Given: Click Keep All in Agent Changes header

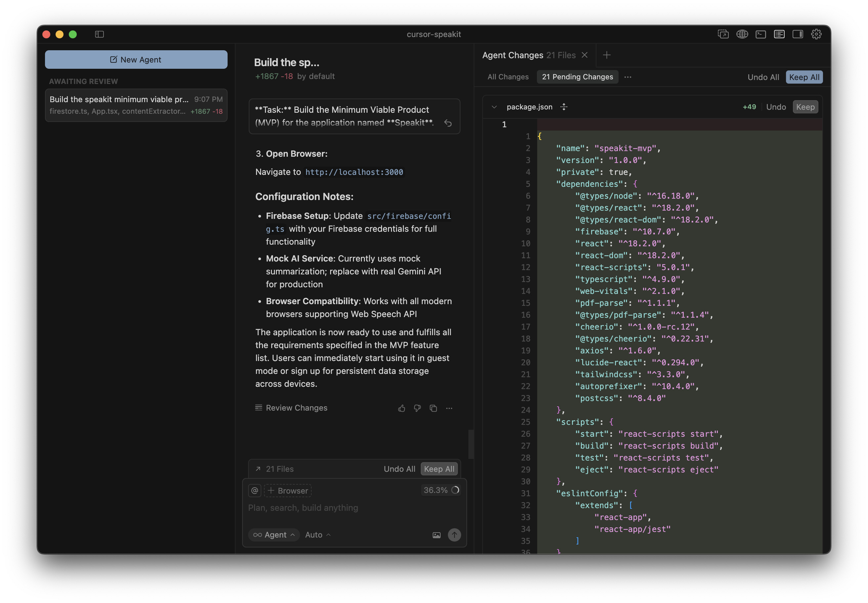Looking at the screenshot, I should 804,77.
